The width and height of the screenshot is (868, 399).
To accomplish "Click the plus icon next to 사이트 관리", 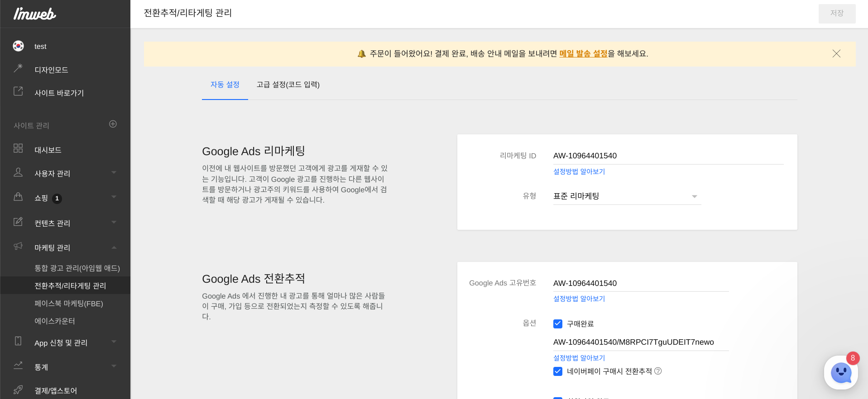I will click(x=113, y=124).
